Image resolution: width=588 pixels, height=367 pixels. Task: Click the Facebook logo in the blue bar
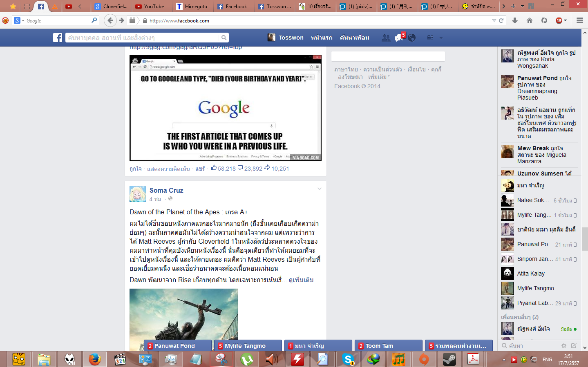tap(58, 38)
